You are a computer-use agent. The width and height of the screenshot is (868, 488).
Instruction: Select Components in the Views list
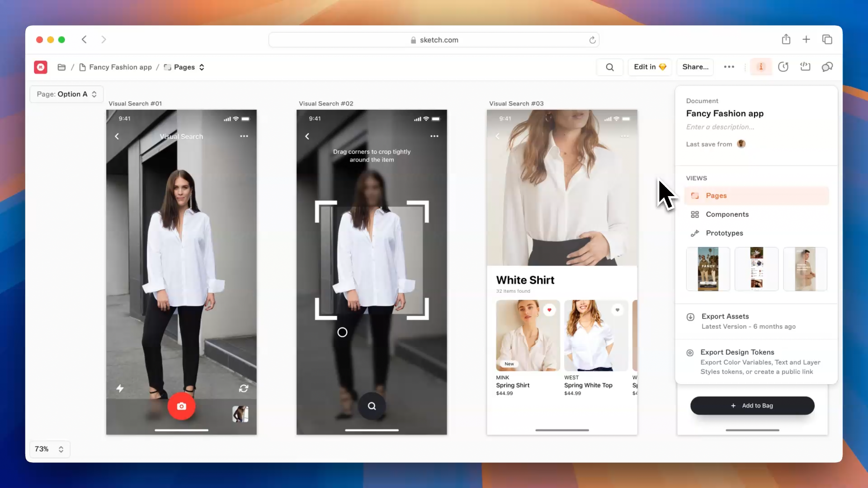click(727, 215)
